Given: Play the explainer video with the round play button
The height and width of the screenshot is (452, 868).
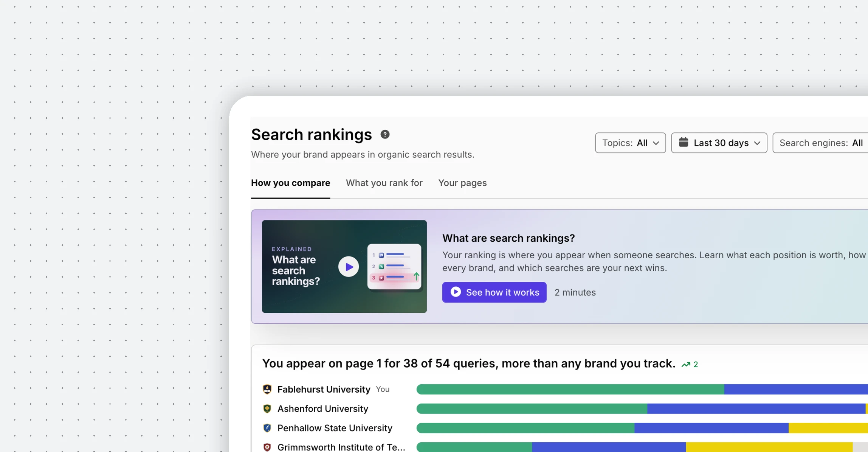Looking at the screenshot, I should pyautogui.click(x=348, y=267).
